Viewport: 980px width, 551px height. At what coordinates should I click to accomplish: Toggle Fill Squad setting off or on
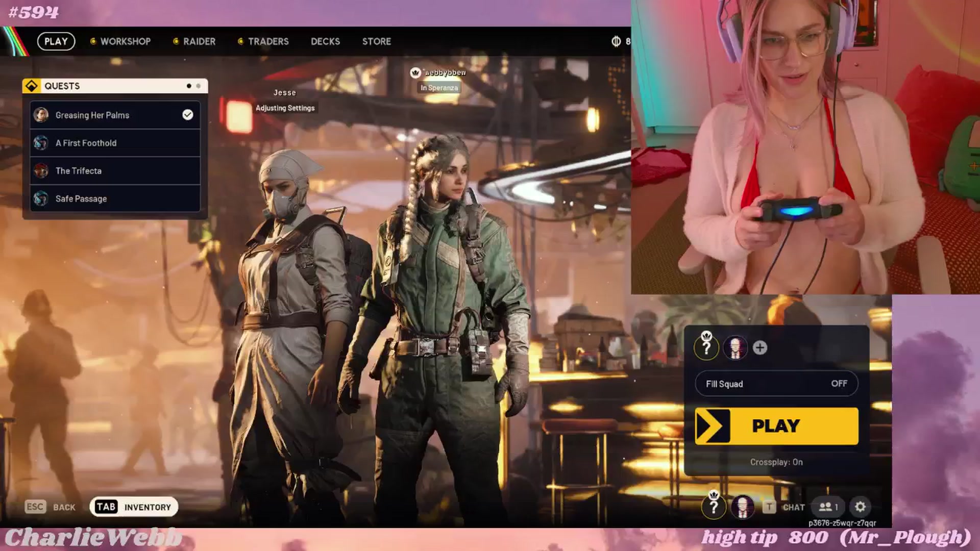(x=776, y=384)
